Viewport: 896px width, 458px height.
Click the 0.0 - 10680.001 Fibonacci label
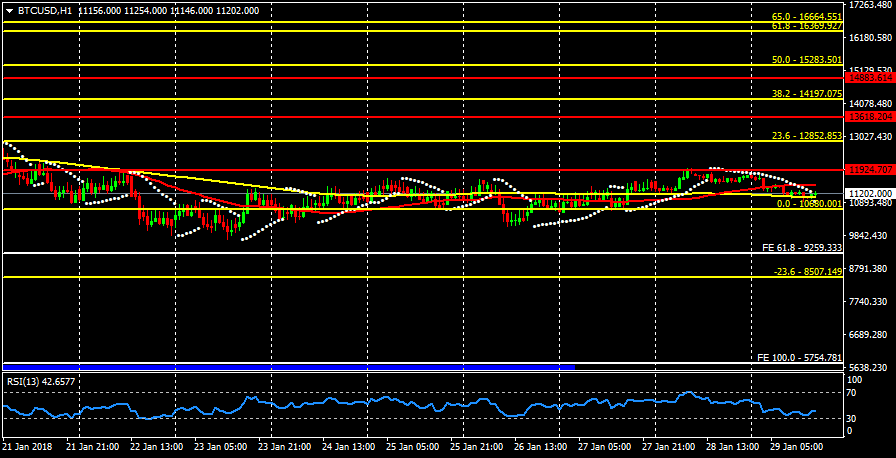tap(808, 203)
